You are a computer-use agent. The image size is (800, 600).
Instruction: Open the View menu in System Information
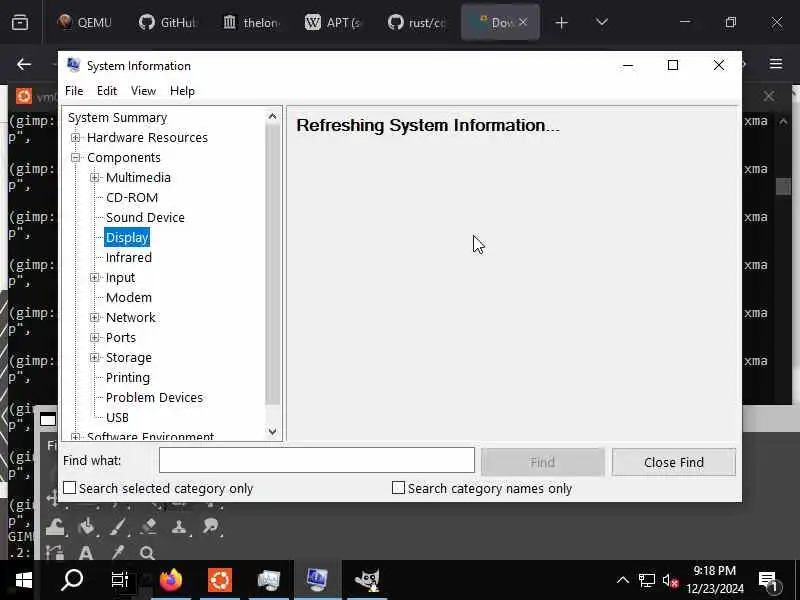(x=143, y=91)
